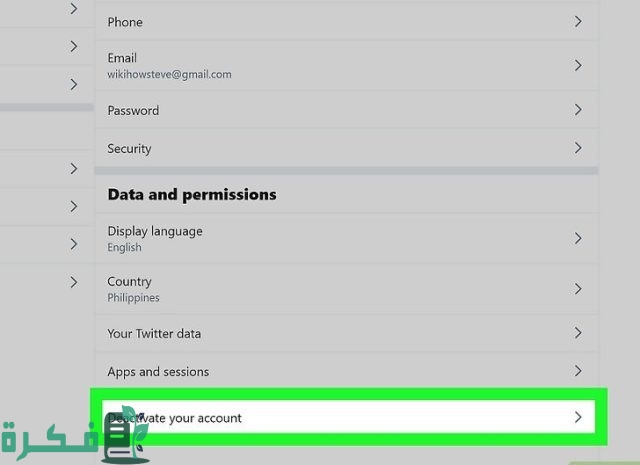
Task: Open Apps and sessions
Action: coord(347,371)
